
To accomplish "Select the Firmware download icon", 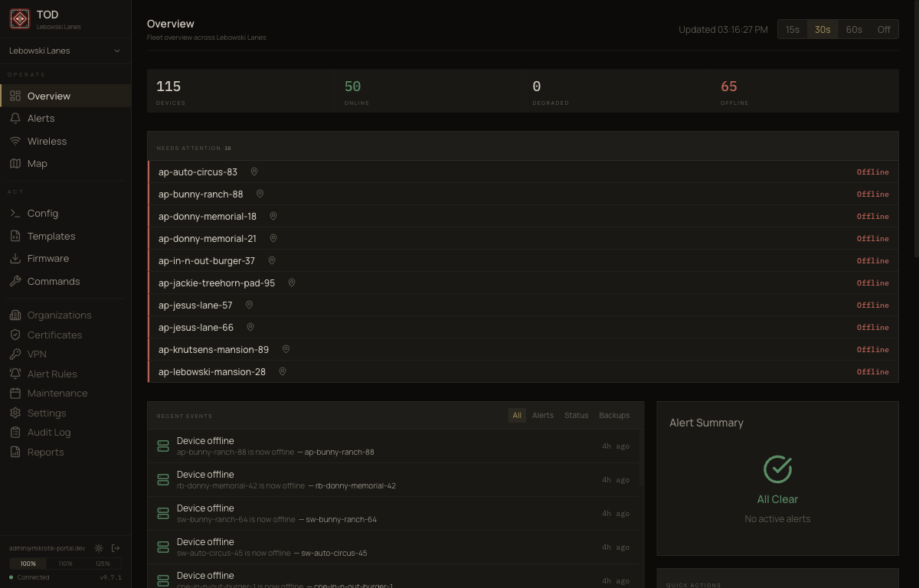I will tap(15, 258).
